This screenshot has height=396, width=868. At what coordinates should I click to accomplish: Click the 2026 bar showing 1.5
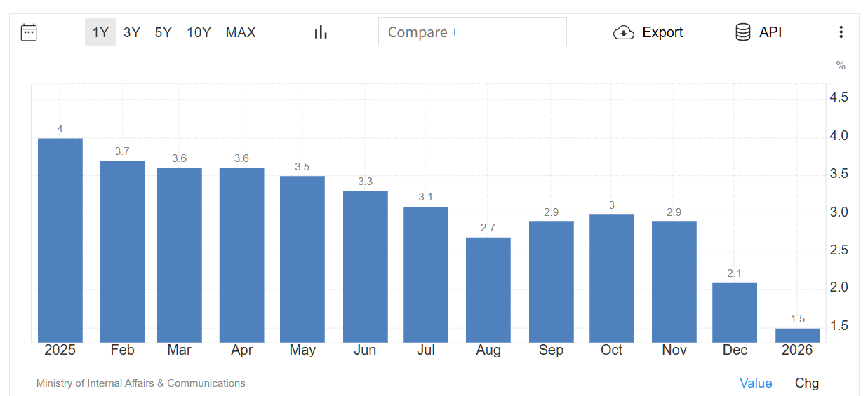coord(798,335)
